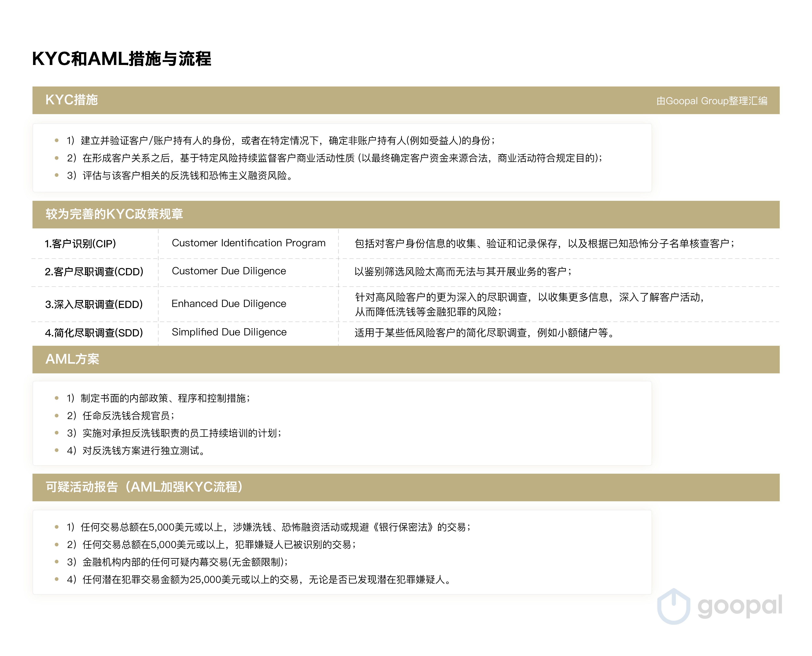The image size is (812, 656).
Task: Click cell 'Simplified Due Diligence'
Action: [229, 332]
